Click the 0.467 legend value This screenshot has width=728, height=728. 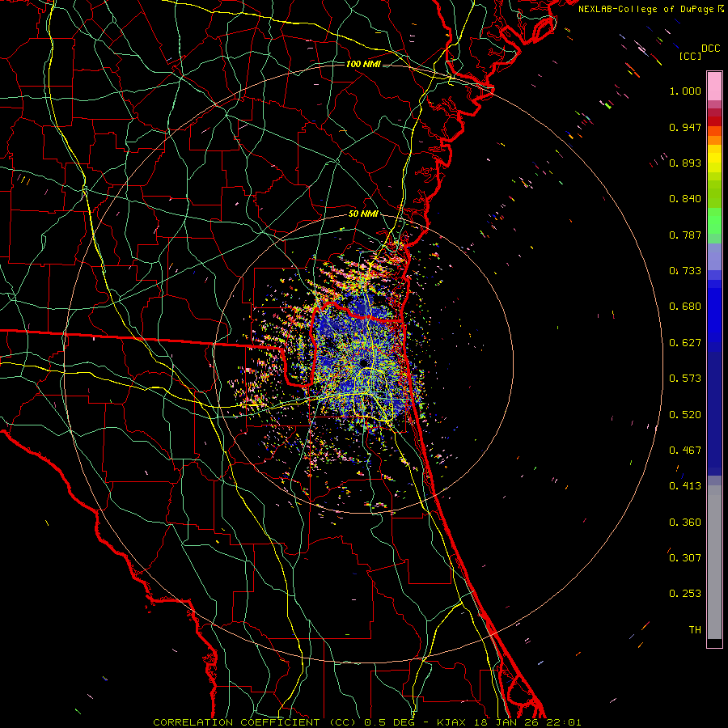(685, 451)
